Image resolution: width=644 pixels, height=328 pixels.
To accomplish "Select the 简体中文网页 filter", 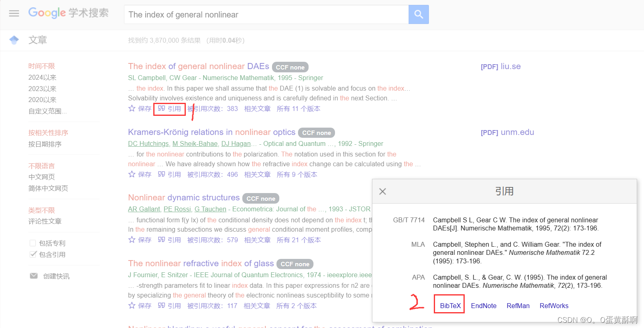I will coord(48,188).
